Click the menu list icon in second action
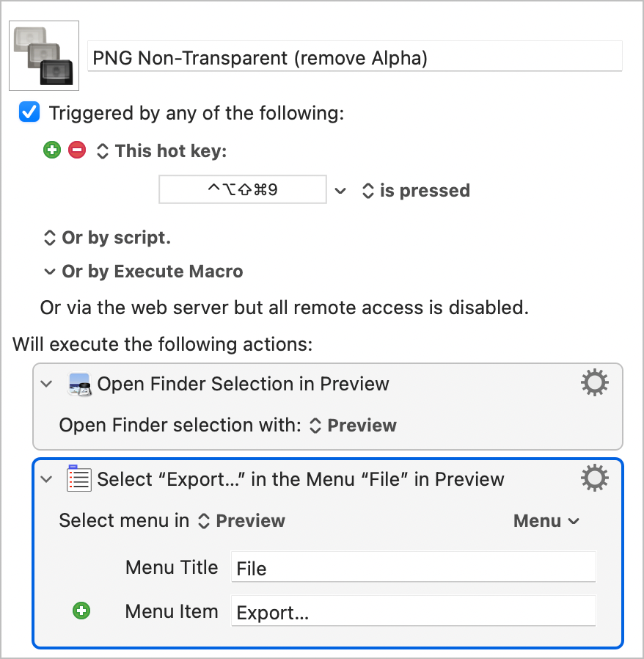Viewport: 644px width, 659px height. (78, 478)
